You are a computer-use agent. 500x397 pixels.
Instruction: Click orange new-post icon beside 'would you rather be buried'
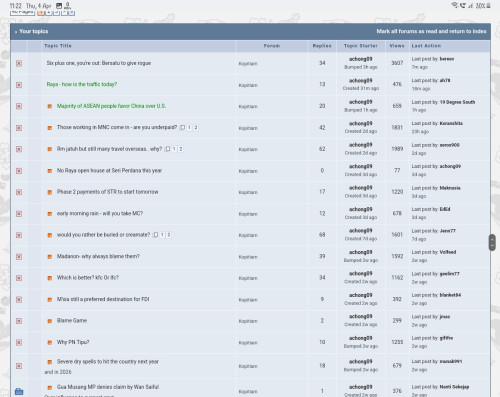(x=50, y=235)
